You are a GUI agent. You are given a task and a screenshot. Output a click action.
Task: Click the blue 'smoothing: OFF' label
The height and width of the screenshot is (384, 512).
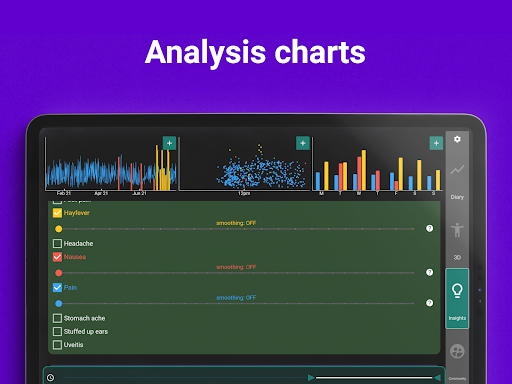[236, 298]
